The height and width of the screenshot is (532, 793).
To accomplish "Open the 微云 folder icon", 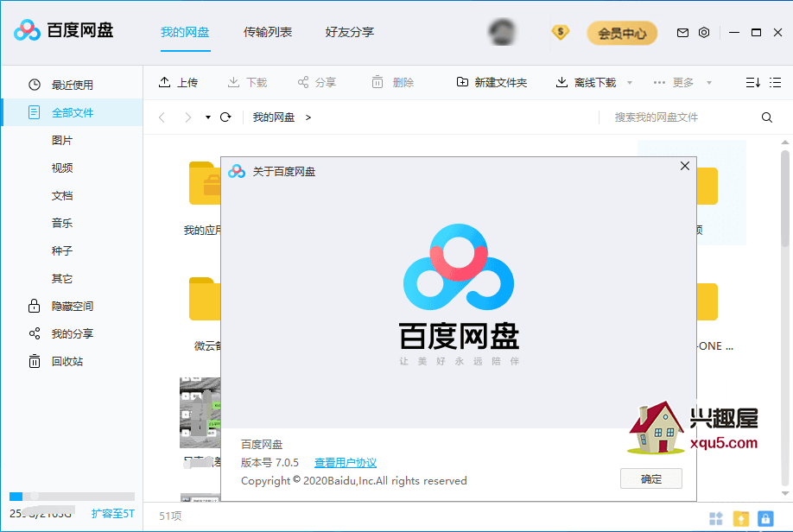I will pyautogui.click(x=205, y=299).
